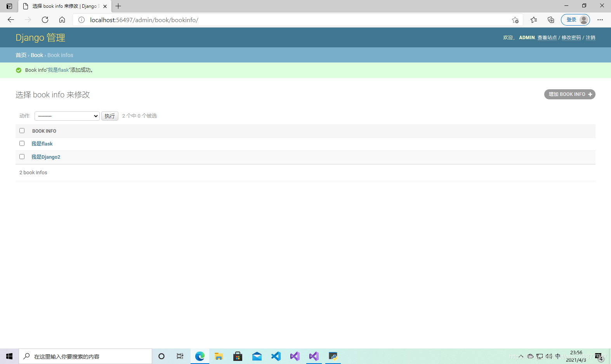Toggle the select-all BOOK INFO checkbox
This screenshot has width=611, height=364.
point(22,131)
